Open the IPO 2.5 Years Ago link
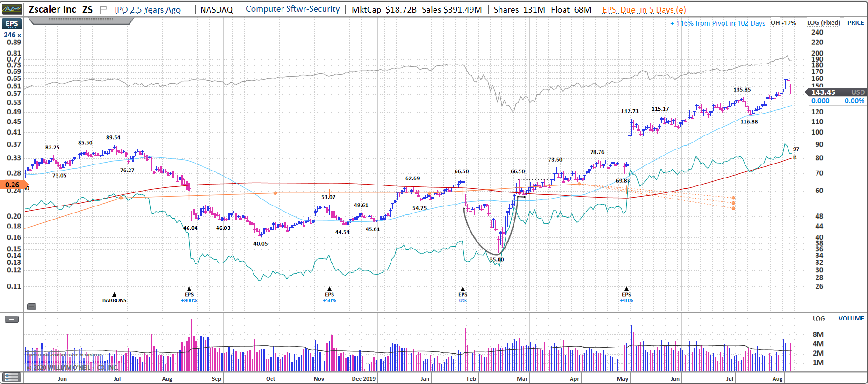 [147, 10]
